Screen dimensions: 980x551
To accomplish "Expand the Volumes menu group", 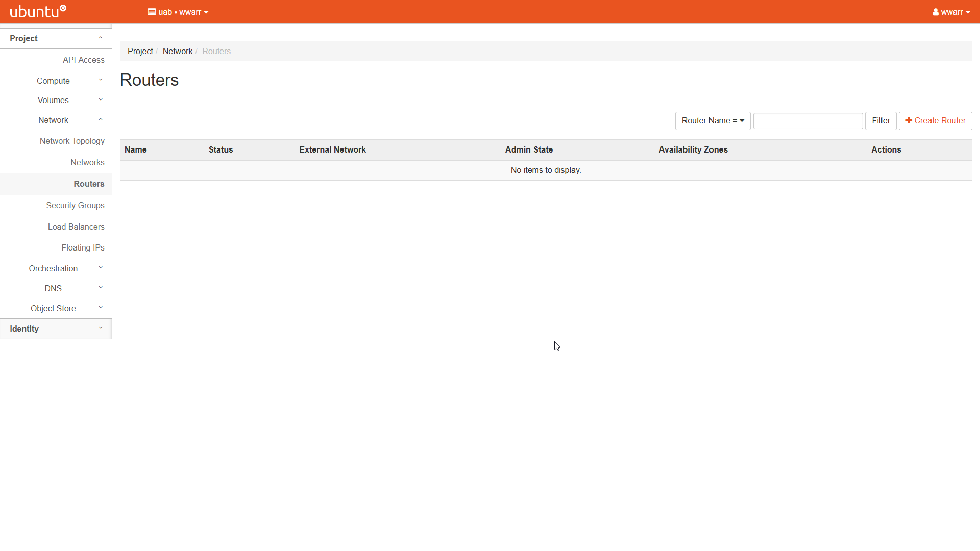I will click(56, 100).
